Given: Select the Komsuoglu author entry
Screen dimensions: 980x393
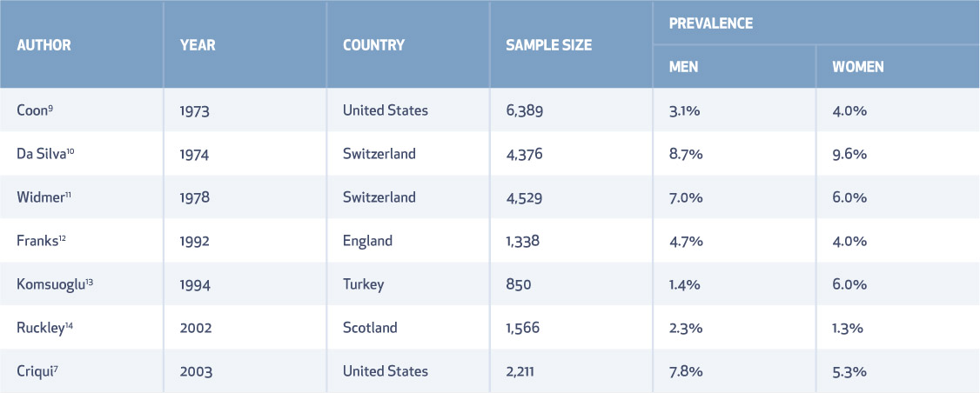Looking at the screenshot, I should [x=55, y=284].
